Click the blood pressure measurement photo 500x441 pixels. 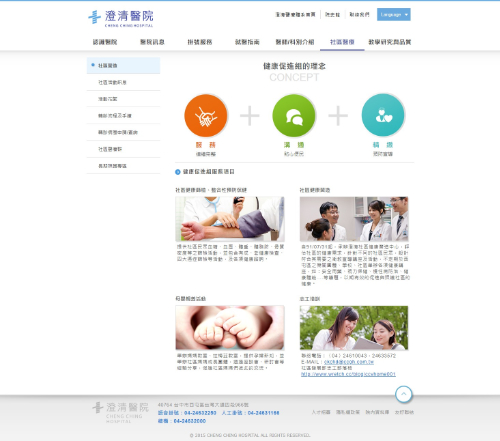click(x=230, y=219)
